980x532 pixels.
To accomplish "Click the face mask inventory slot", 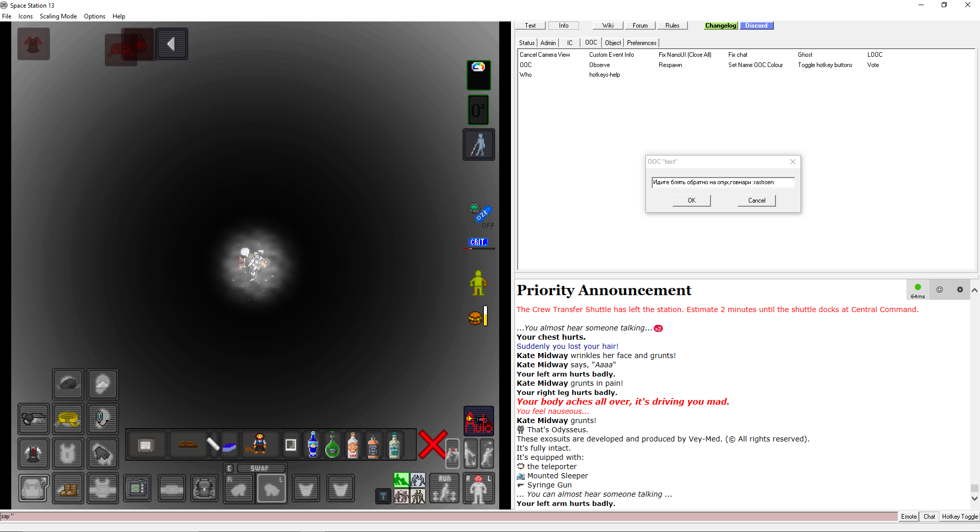I will point(102,384).
